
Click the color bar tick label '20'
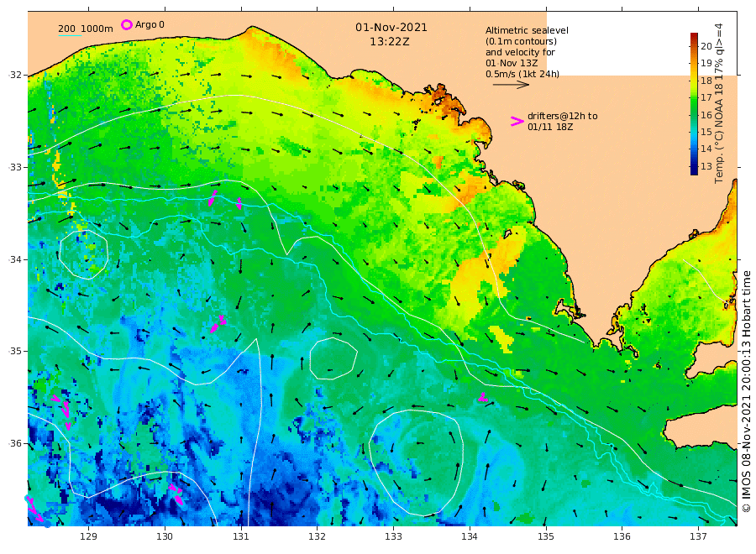[706, 46]
